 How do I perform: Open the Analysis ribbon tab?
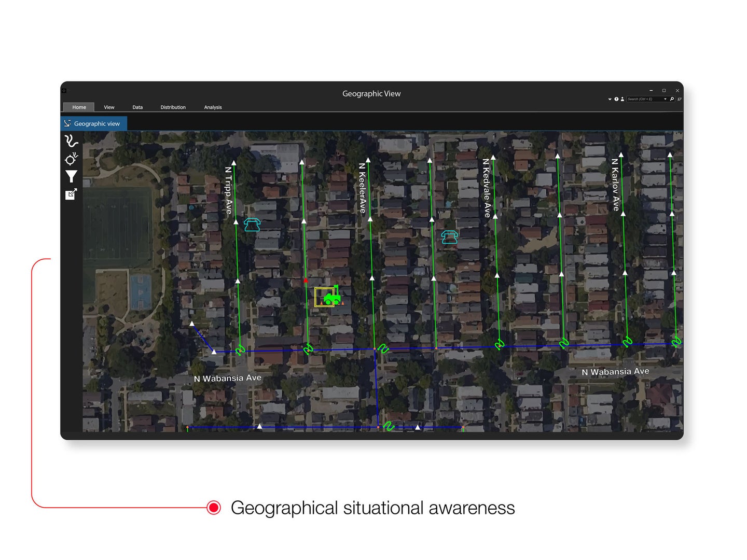[x=213, y=107]
